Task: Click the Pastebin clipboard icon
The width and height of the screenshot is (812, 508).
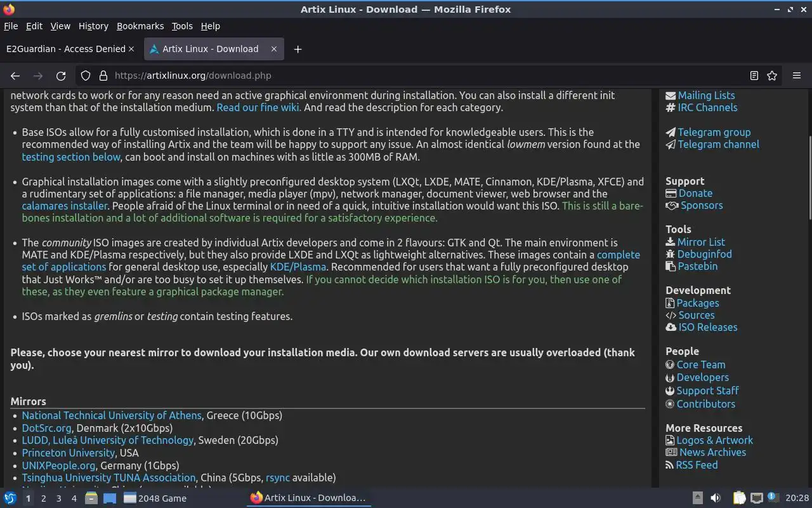Action: (670, 266)
